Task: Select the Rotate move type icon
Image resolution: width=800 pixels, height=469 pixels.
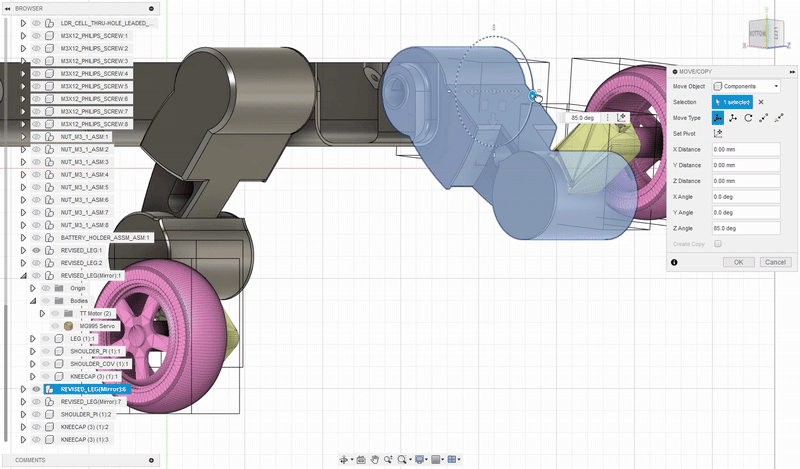Action: click(748, 118)
